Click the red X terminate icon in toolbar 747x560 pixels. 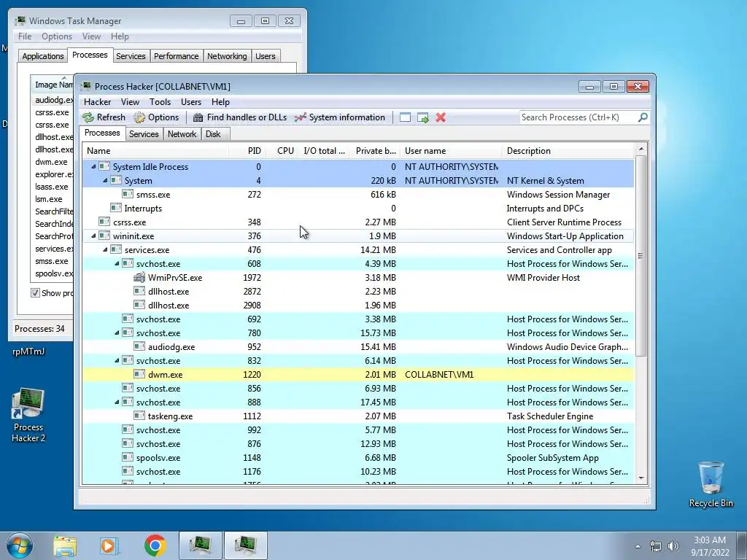click(x=441, y=117)
